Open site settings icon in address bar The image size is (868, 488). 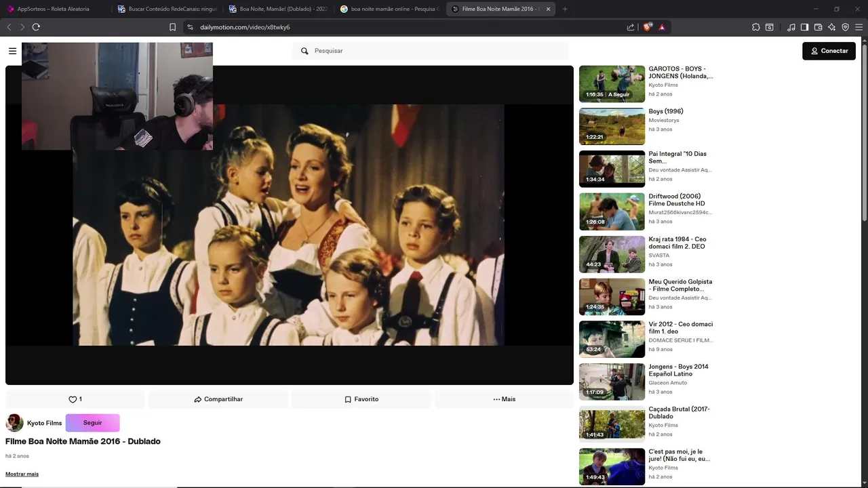(190, 27)
